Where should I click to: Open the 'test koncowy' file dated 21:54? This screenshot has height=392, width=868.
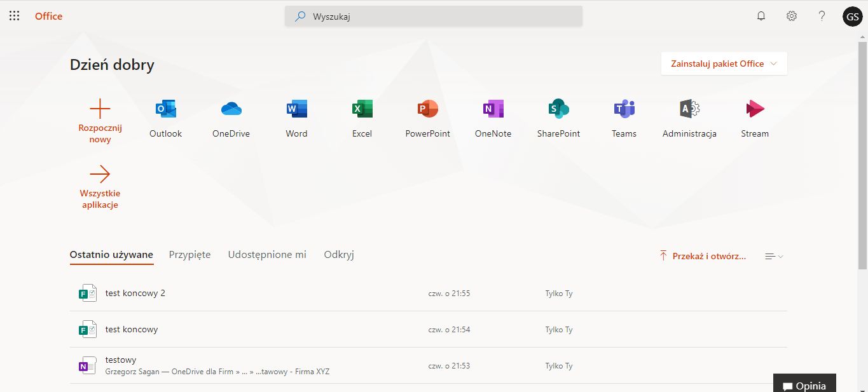(x=132, y=329)
